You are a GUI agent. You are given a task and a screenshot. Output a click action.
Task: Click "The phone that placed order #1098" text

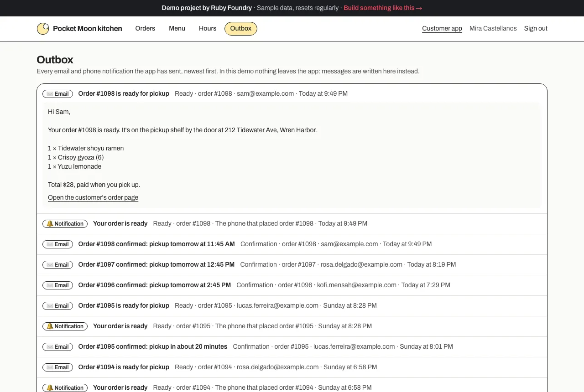tap(264, 223)
